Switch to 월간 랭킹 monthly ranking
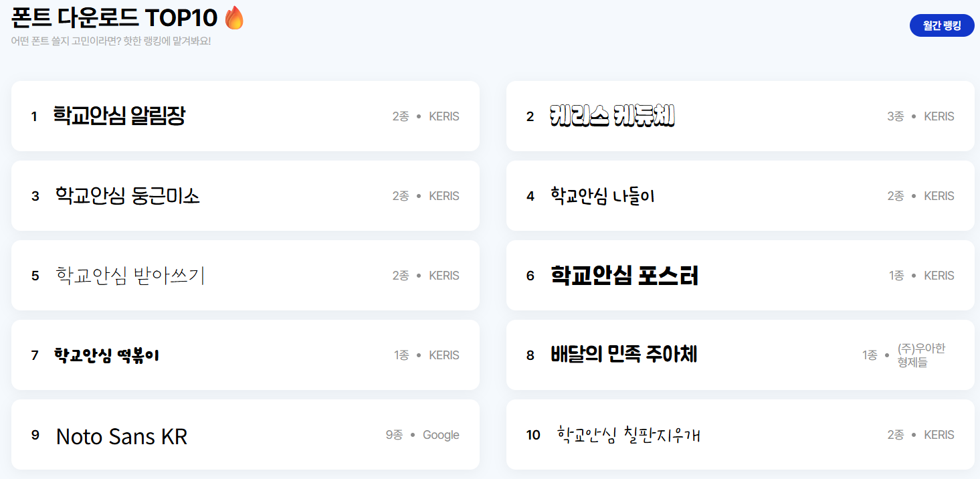980x479 pixels. point(942,25)
